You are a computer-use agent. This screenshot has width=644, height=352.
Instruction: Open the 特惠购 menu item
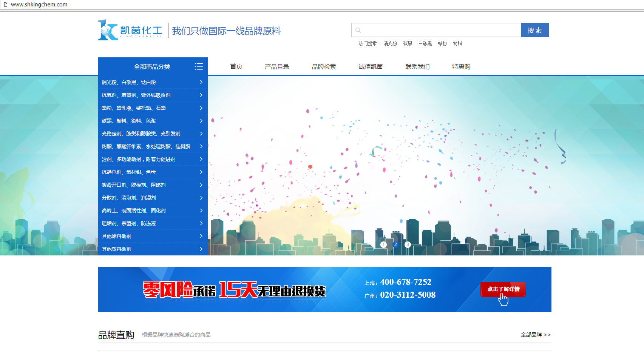coord(461,67)
